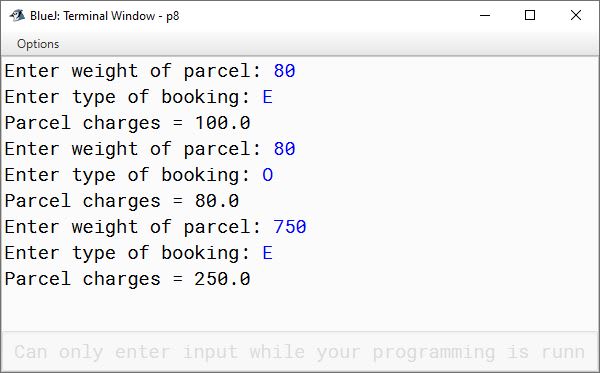
Task: Click the "Parcel charges = 80.0" output line
Action: (122, 201)
